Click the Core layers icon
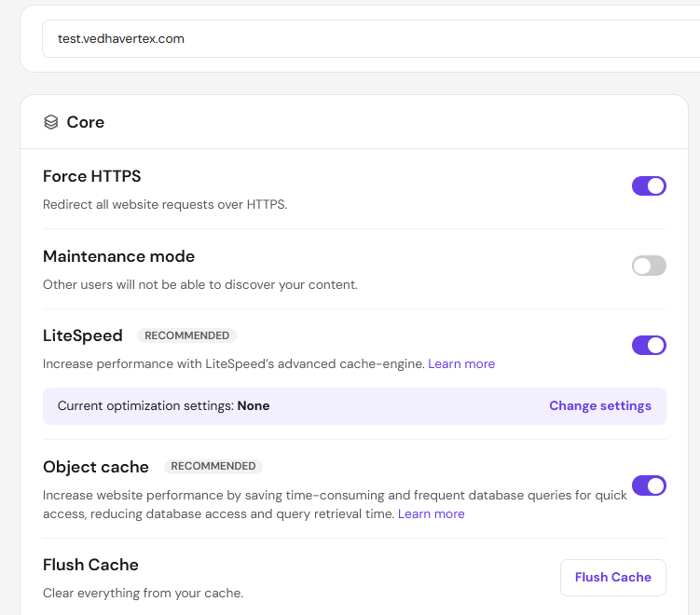This screenshot has width=700, height=615. 51,122
